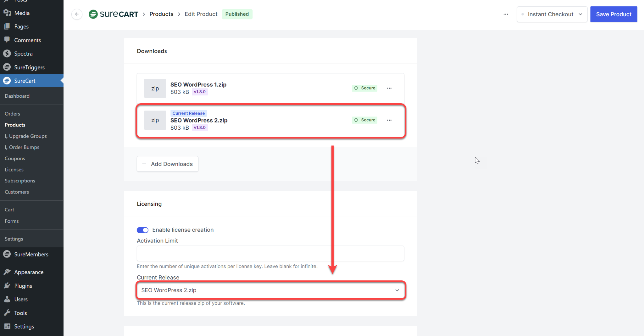Click the Save Product button
Viewport: 644px width, 336px height.
tap(613, 14)
